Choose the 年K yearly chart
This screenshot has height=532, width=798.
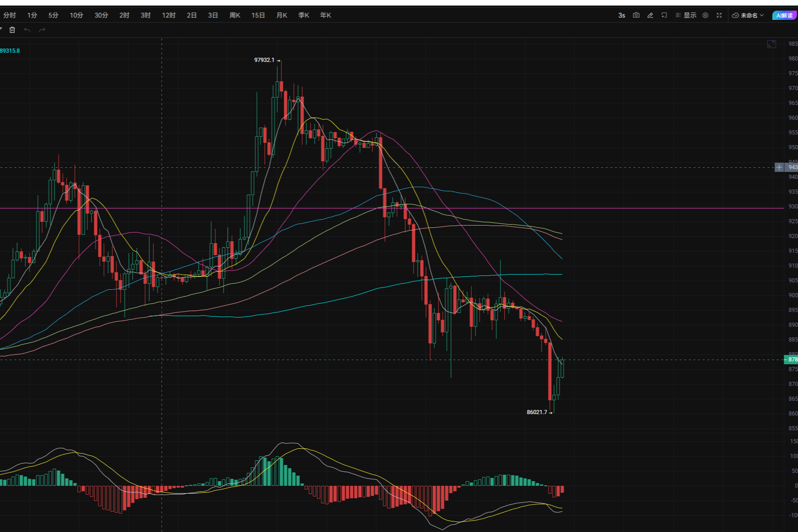pyautogui.click(x=325, y=15)
